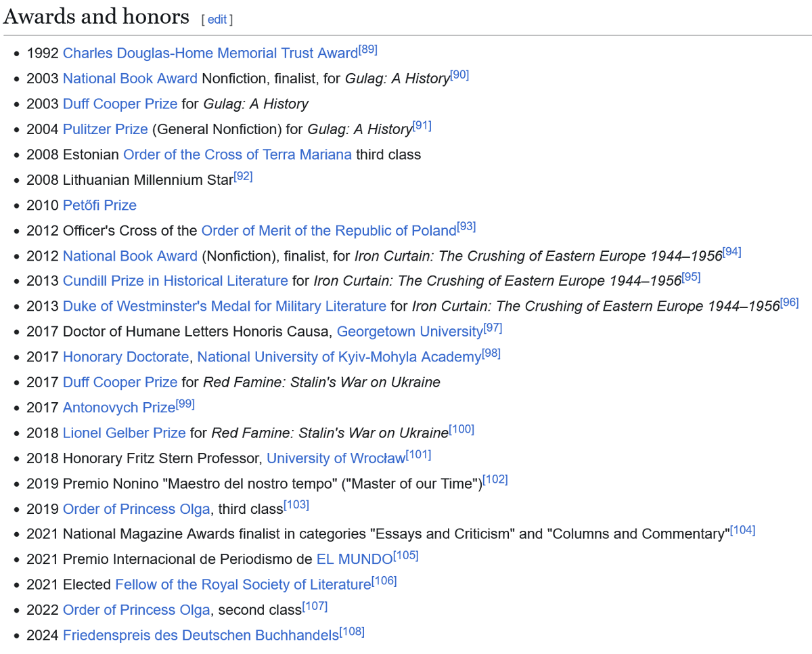The width and height of the screenshot is (812, 654).
Task: Open citation 97
Action: pos(493,328)
